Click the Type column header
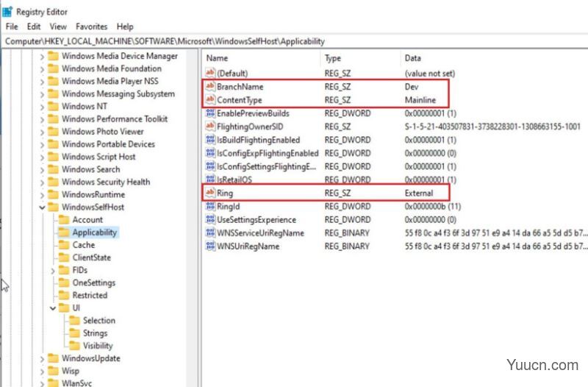 click(361, 58)
